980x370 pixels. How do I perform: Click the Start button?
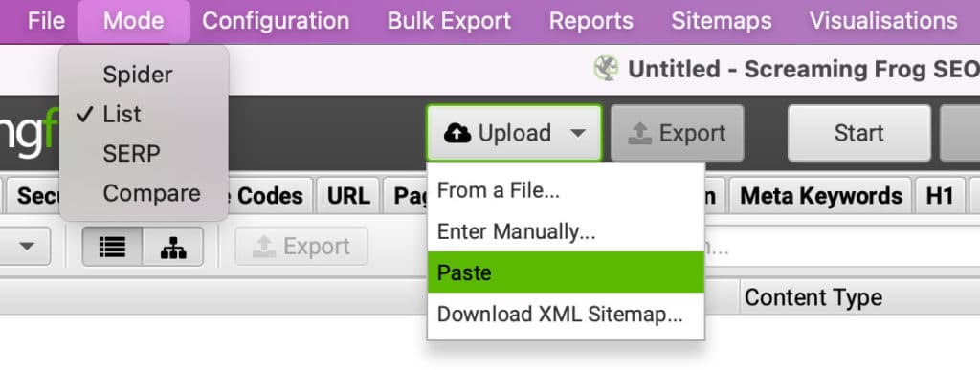tap(858, 133)
